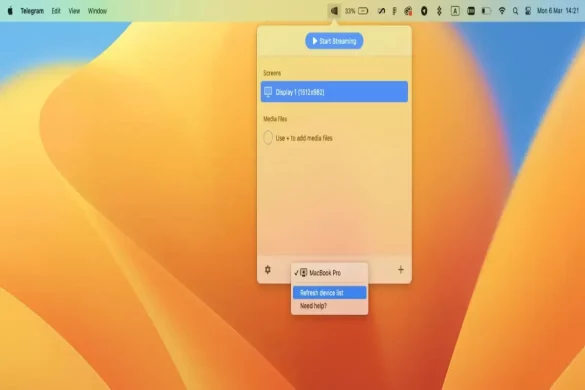
Task: Open the View menu
Action: pos(74,11)
